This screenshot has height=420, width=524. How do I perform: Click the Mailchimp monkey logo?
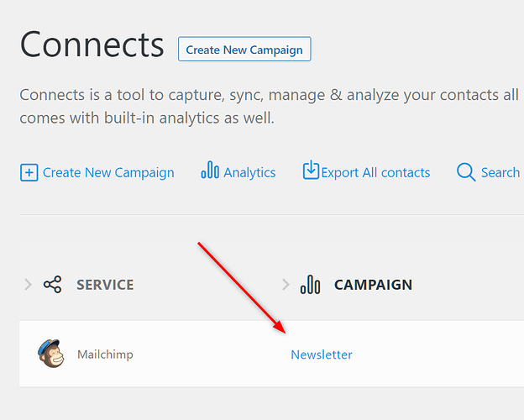(x=50, y=354)
